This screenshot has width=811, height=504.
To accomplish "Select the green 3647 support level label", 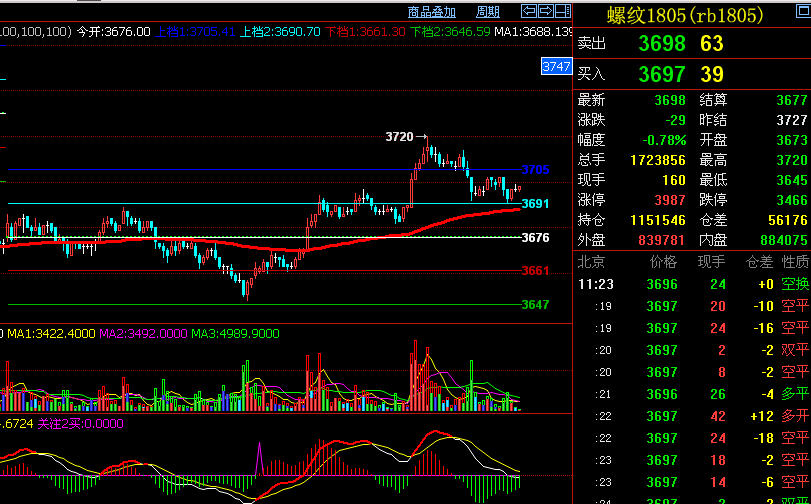I will [x=535, y=305].
